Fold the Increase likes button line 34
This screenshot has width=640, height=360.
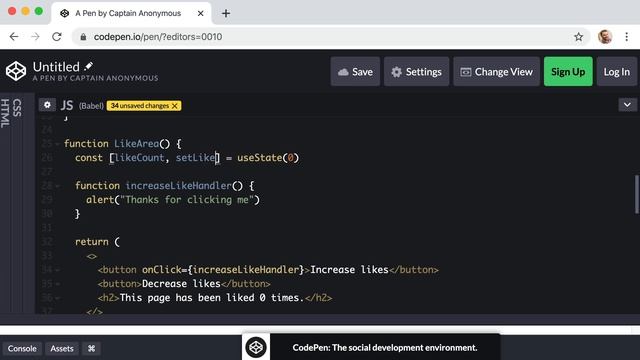click(x=57, y=270)
